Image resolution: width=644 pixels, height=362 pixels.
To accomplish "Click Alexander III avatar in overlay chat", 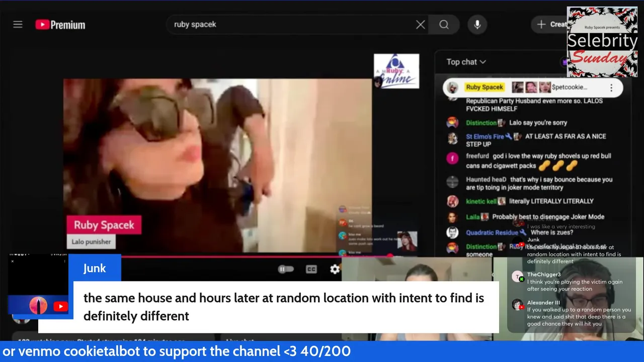I will pyautogui.click(x=518, y=305).
